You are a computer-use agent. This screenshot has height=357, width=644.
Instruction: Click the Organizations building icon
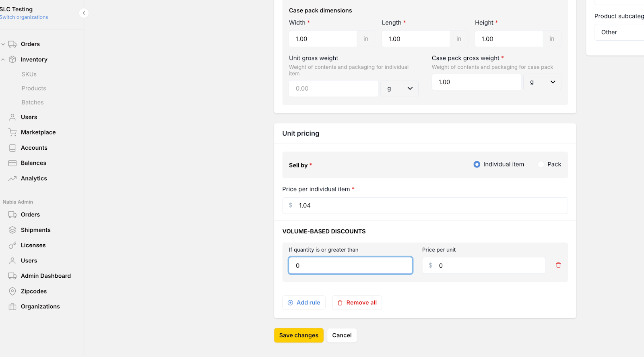(x=12, y=307)
